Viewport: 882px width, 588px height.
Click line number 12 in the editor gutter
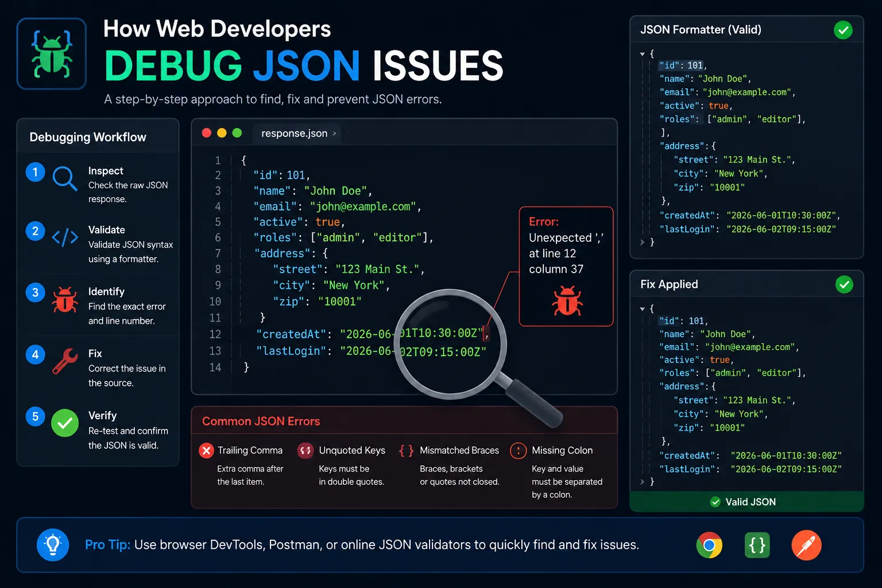(215, 334)
